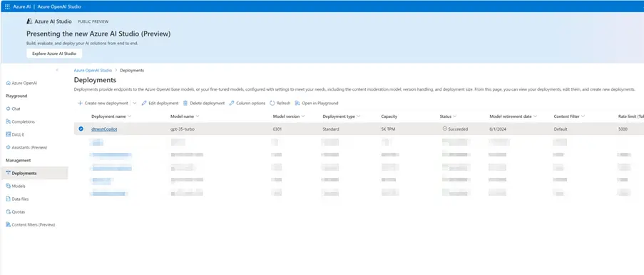Image resolution: width=644 pixels, height=275 pixels.
Task: Click the DALL·E sidebar icon
Action: tap(9, 134)
